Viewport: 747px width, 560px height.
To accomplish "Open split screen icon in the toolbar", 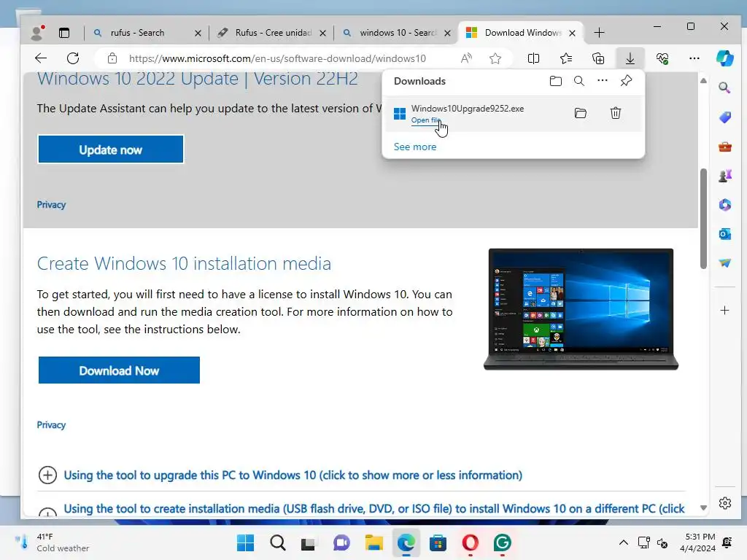I will click(x=533, y=58).
